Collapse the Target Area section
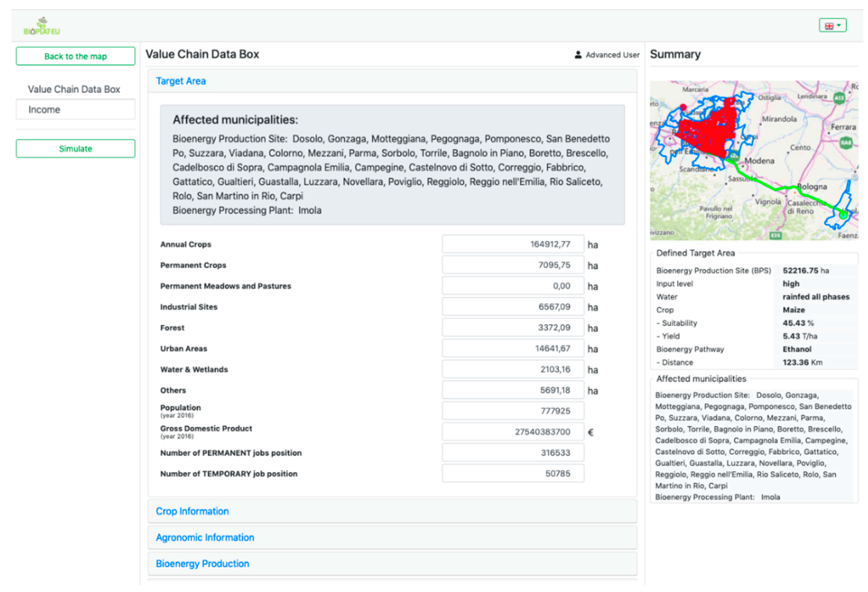Viewport: 868px width, 592px height. tap(181, 81)
